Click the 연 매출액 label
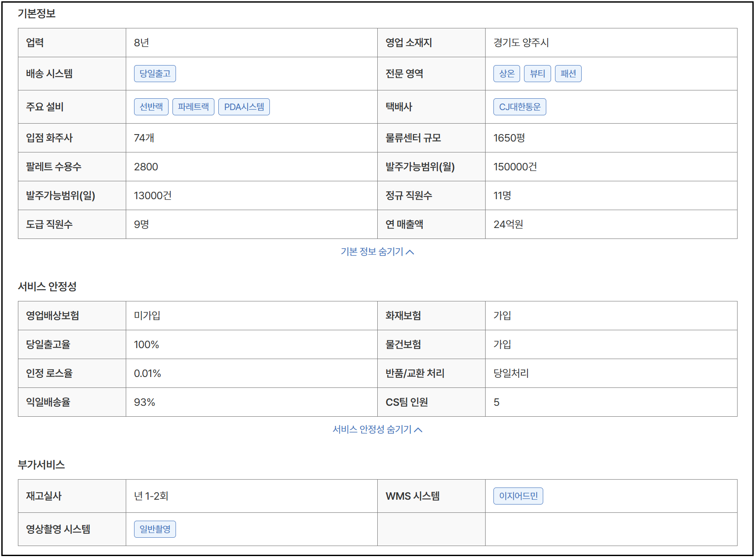 point(404,224)
